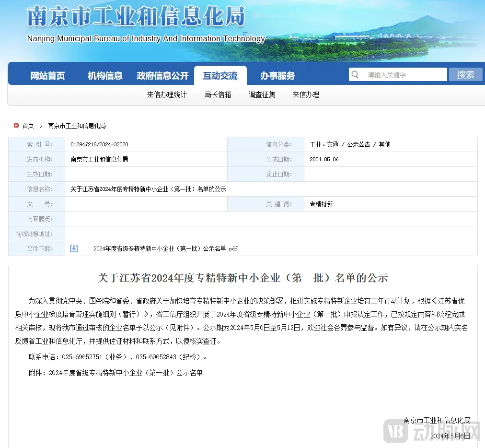Click the article headline 关于江苏省2024年度专精特新
Image resolution: width=485 pixels, height=448 pixels.
242,278
